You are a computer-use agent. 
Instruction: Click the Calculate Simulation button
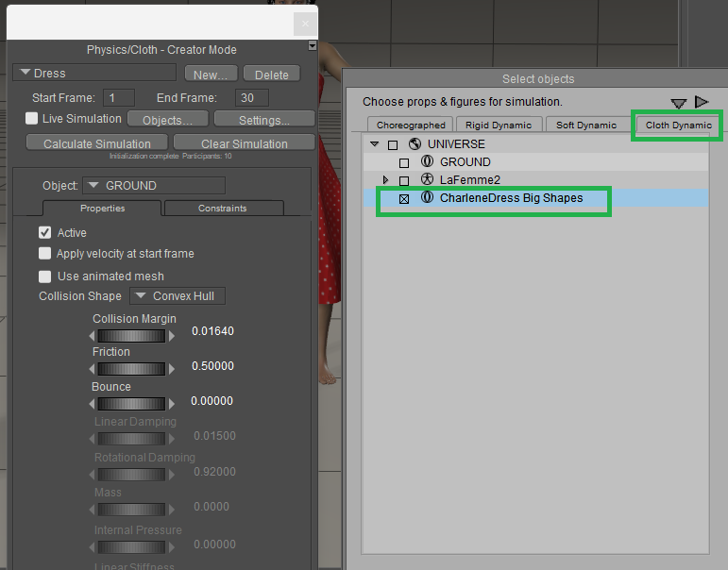[x=97, y=143]
